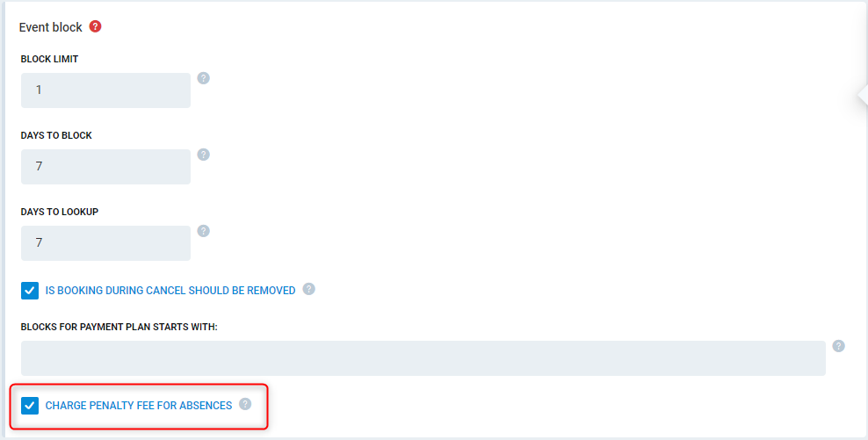The height and width of the screenshot is (440, 868).
Task: Show the help icon next to Days to Block
Action: pyautogui.click(x=204, y=155)
